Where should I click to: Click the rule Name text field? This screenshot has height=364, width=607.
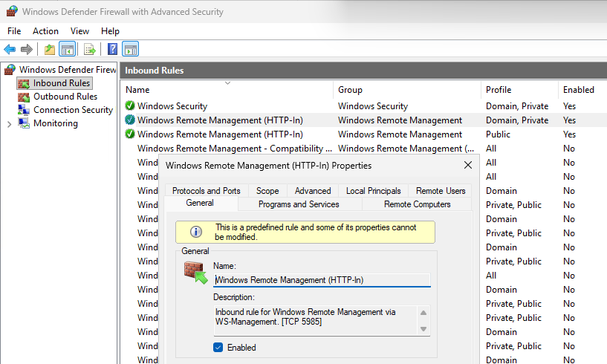pos(322,280)
